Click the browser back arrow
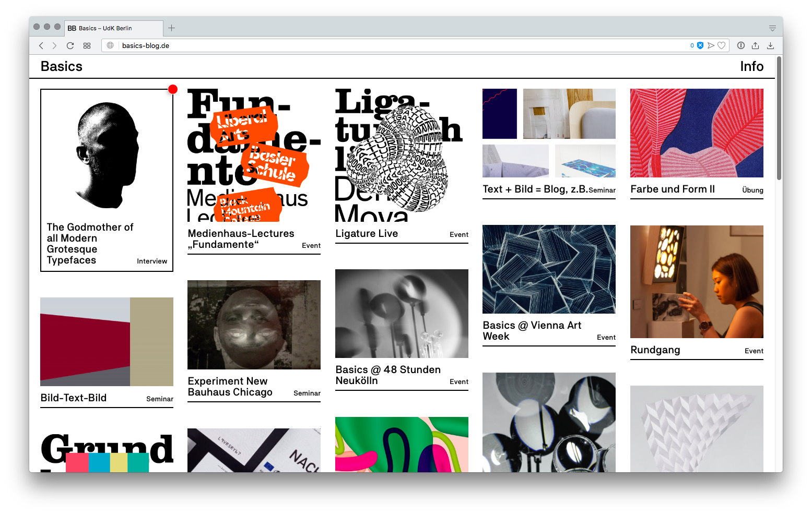 [x=41, y=46]
